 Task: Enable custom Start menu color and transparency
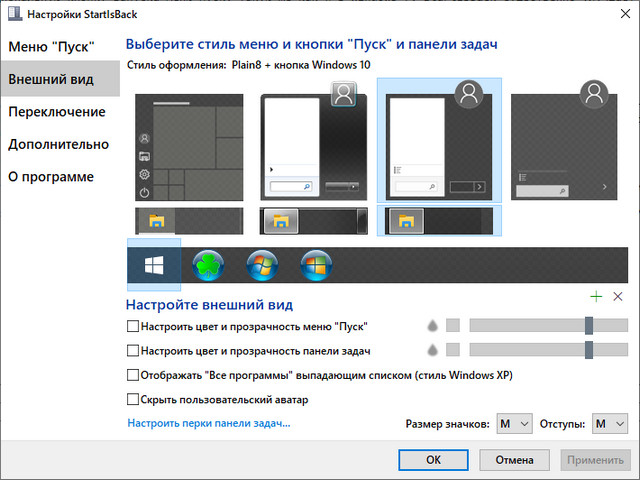pos(134,326)
